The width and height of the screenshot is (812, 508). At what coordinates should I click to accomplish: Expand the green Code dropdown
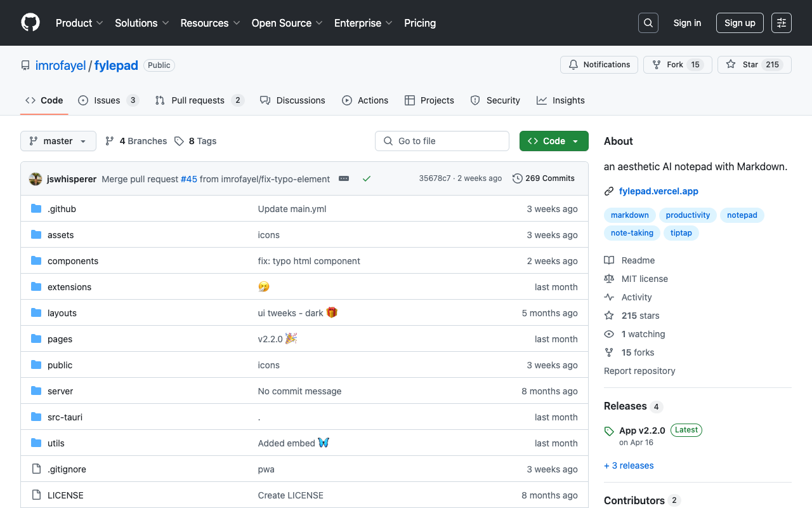click(554, 141)
